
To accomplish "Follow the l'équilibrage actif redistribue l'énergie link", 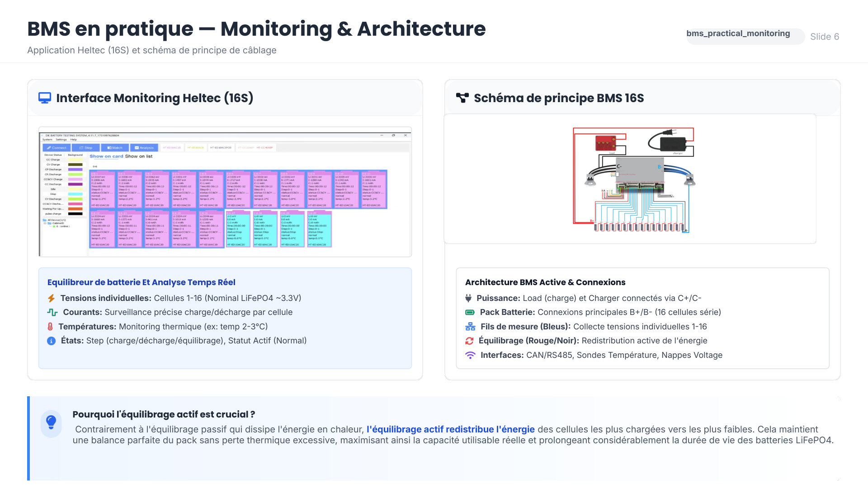I will point(451,429).
